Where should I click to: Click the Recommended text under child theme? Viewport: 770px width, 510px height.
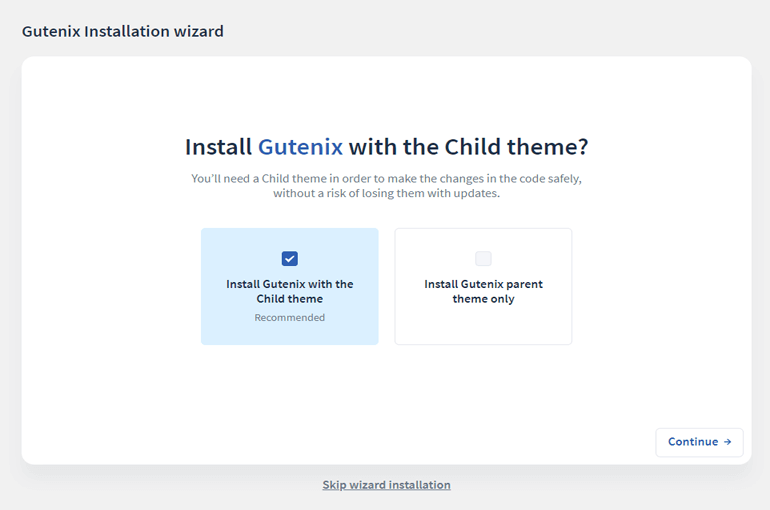coord(290,318)
